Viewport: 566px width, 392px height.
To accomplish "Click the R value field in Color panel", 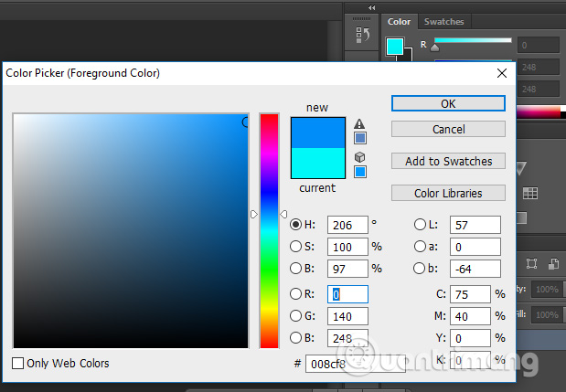I will [539, 45].
